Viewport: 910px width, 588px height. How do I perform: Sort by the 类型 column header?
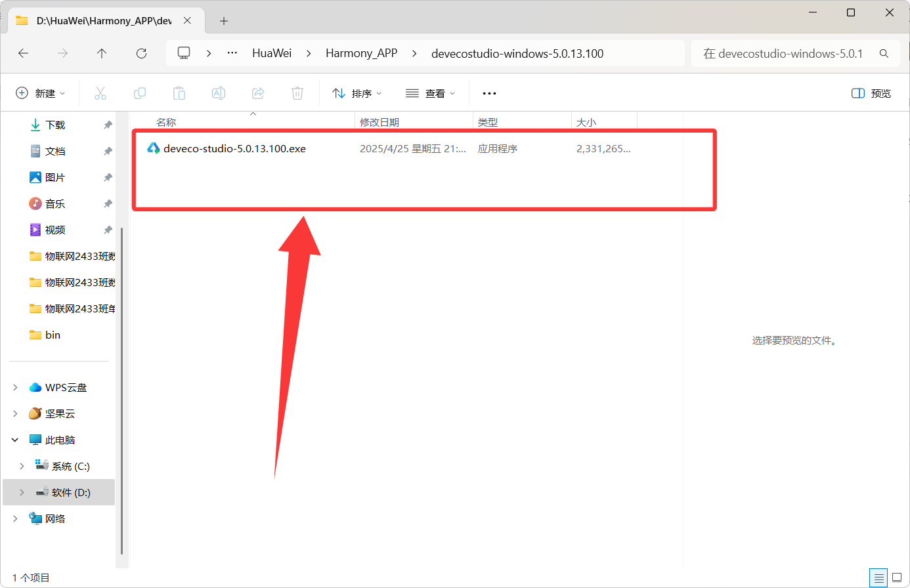click(488, 122)
